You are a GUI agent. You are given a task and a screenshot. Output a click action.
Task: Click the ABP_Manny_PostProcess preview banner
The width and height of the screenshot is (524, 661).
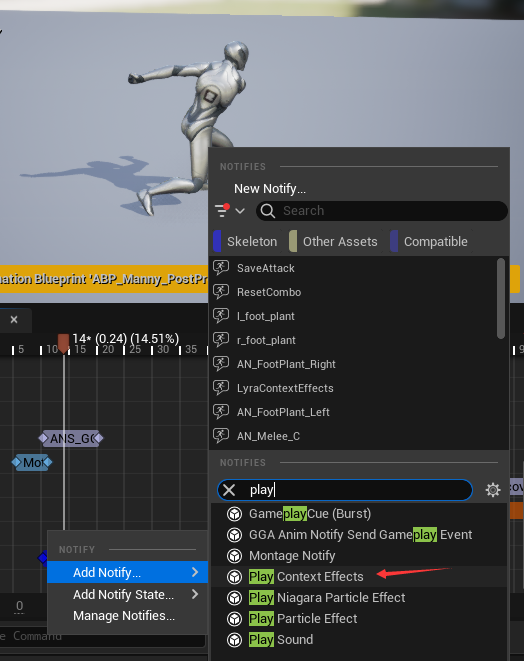pyautogui.click(x=104, y=279)
